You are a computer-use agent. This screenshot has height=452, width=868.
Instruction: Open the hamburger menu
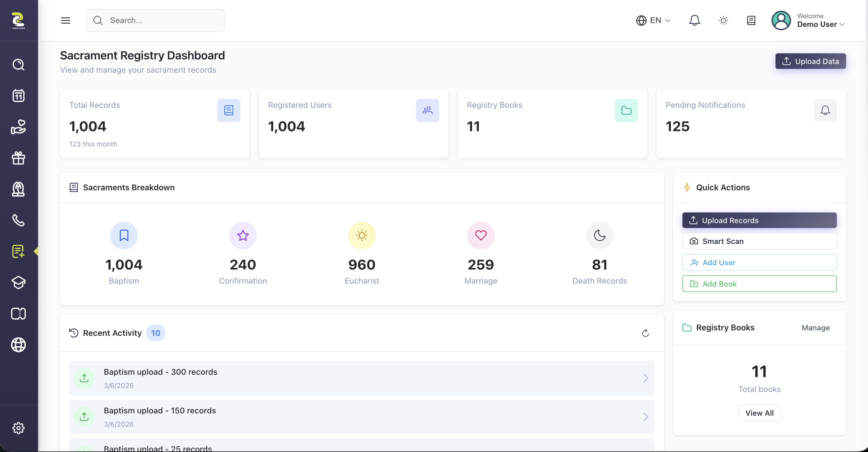point(66,20)
